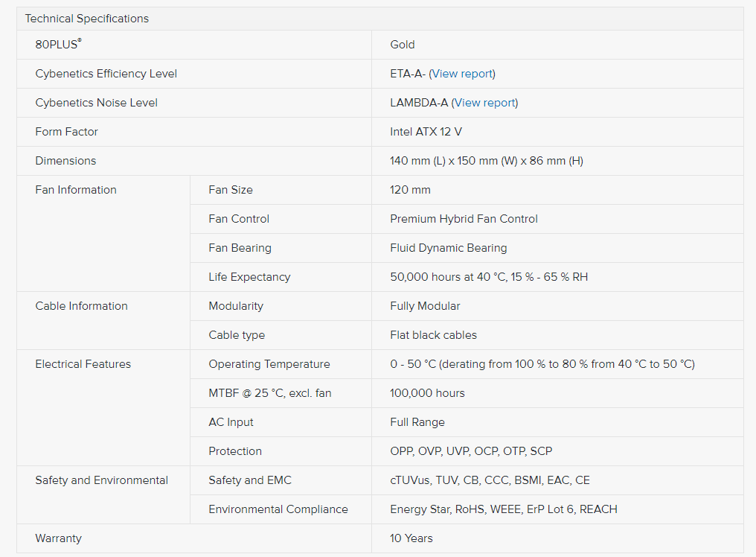Click the Fan Information section label
Screen dimensions: 756x557
[76, 190]
